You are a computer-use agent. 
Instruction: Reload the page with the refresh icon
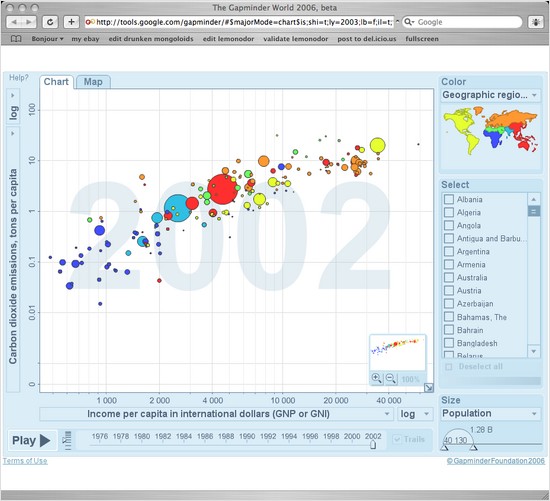pyautogui.click(x=50, y=22)
